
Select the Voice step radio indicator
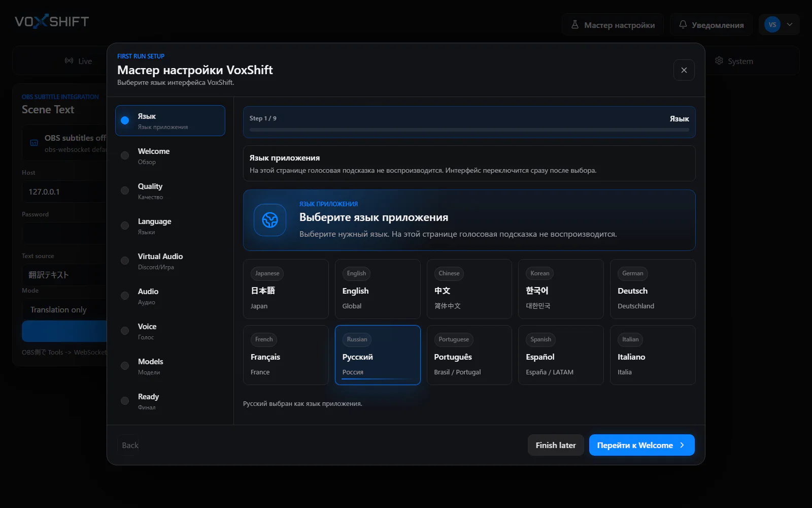125,331
